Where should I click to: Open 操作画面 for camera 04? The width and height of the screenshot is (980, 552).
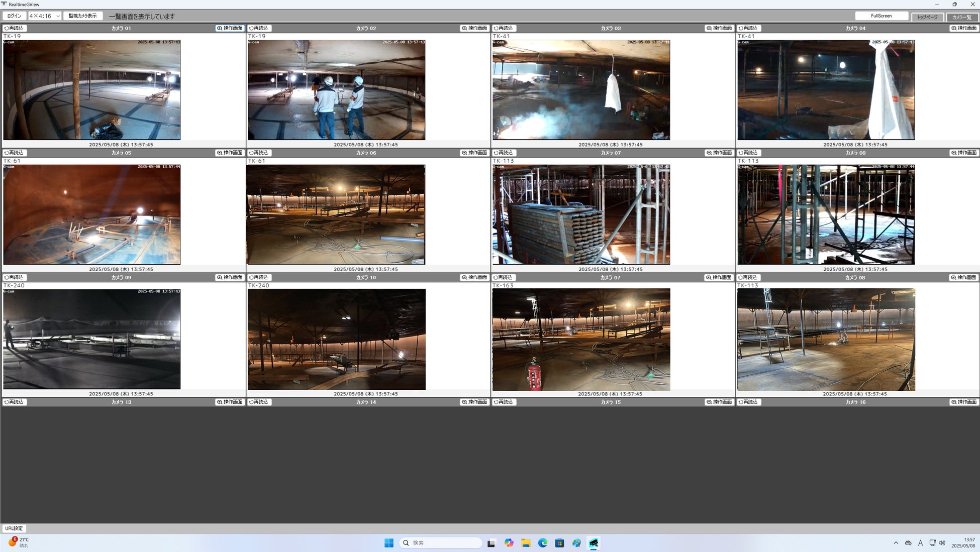(964, 28)
